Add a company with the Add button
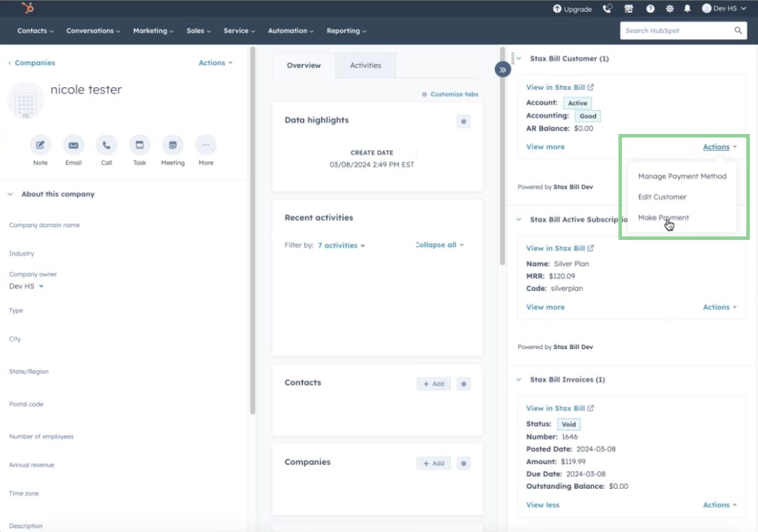 click(x=434, y=463)
